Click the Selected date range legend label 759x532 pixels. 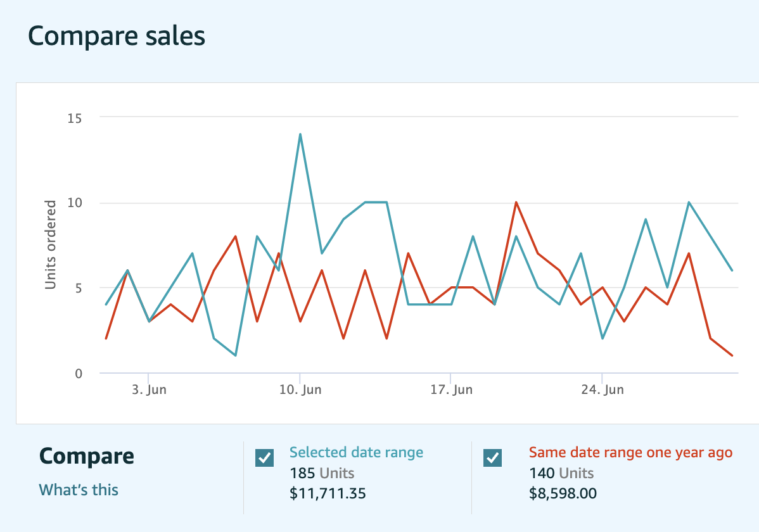coord(356,452)
